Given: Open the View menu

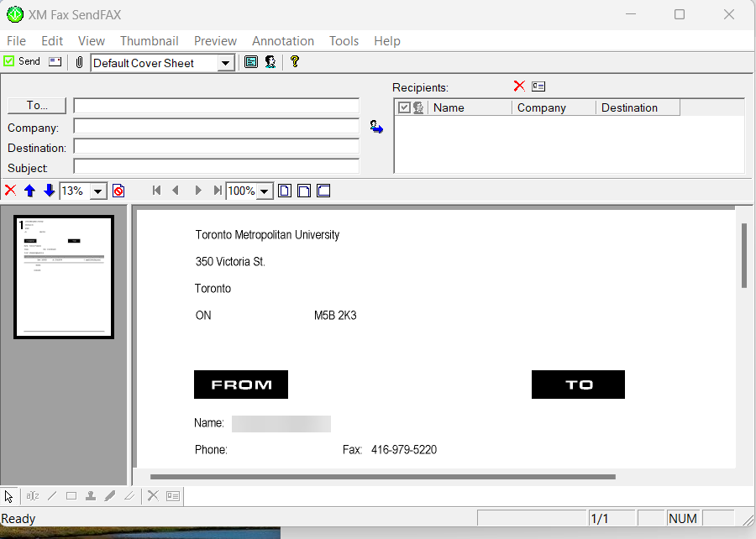Looking at the screenshot, I should point(92,41).
